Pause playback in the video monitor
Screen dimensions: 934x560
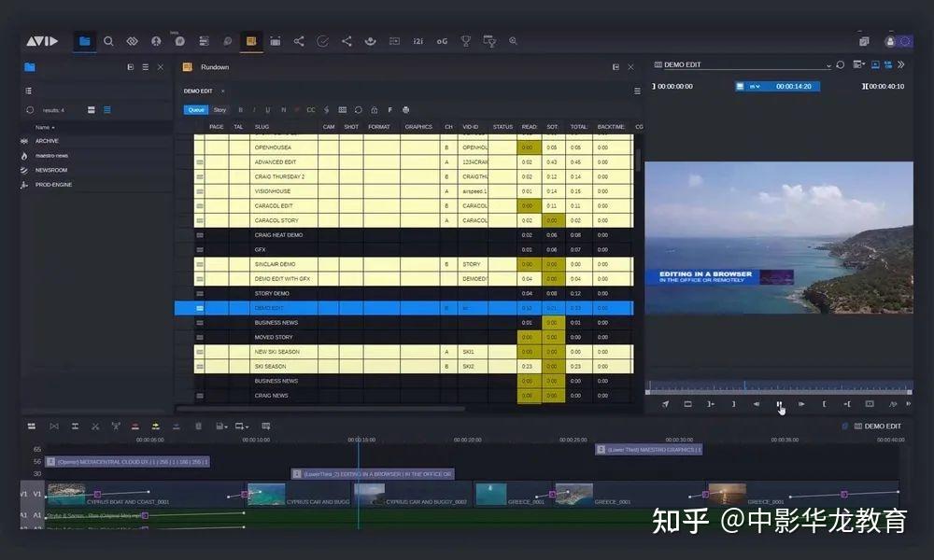779,404
